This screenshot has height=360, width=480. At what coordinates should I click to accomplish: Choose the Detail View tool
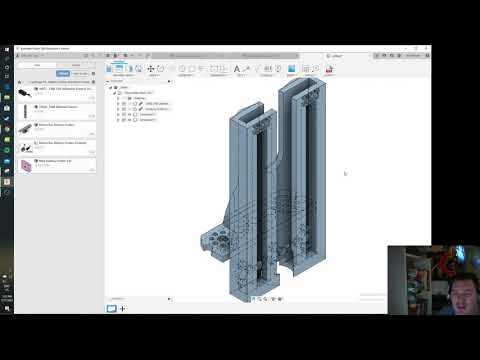pos(139,69)
